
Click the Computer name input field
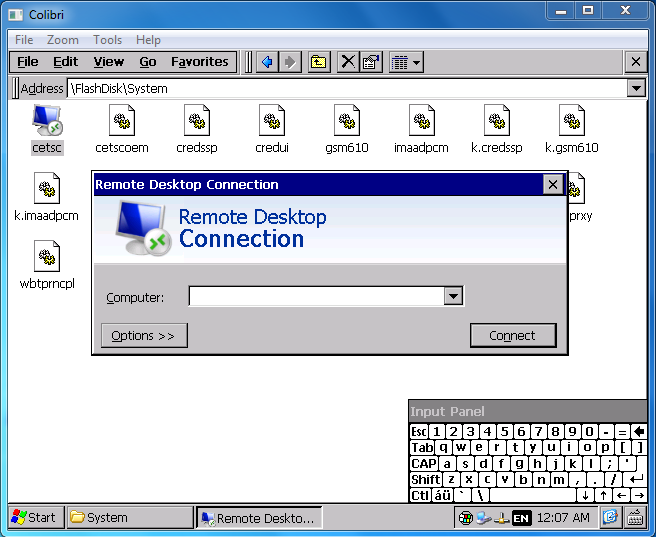[316, 296]
